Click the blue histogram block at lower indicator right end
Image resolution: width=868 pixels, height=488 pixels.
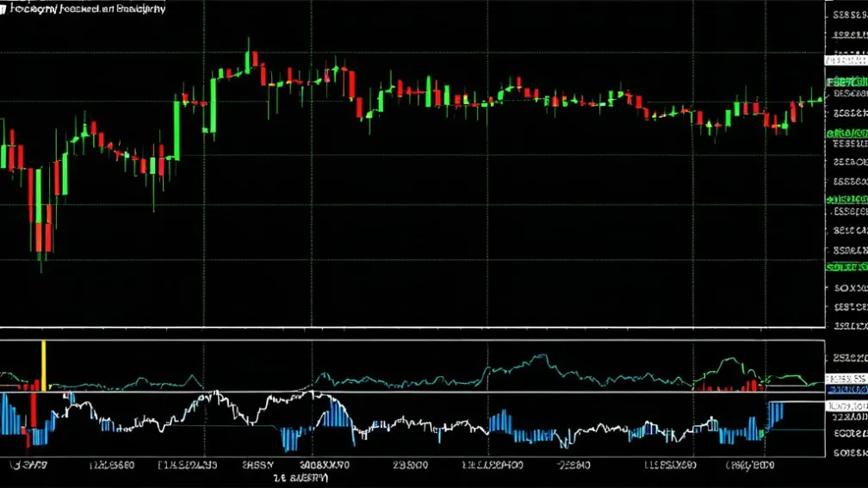[x=775, y=414]
